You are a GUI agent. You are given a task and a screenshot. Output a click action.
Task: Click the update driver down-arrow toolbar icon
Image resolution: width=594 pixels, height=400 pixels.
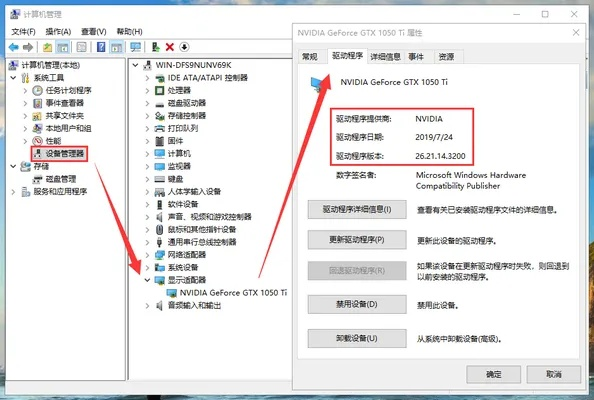pyautogui.click(x=184, y=47)
